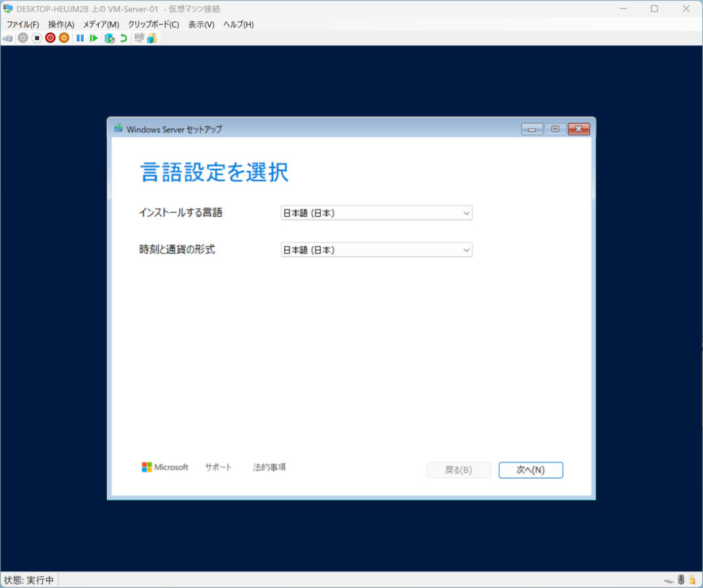Click the green Reset toolbar icon
703x588 pixels.
point(94,38)
